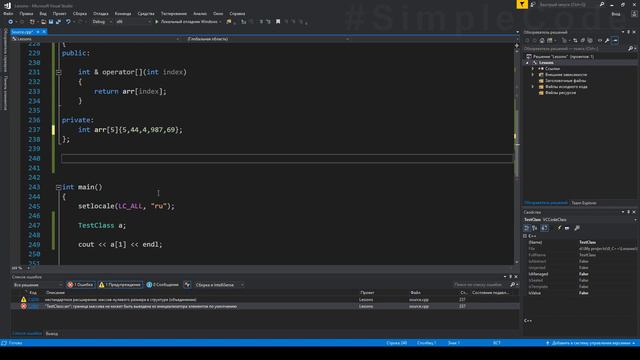Click the toolbar bookmark icon
Viewport: 640px width, 360px height.
pos(278,22)
